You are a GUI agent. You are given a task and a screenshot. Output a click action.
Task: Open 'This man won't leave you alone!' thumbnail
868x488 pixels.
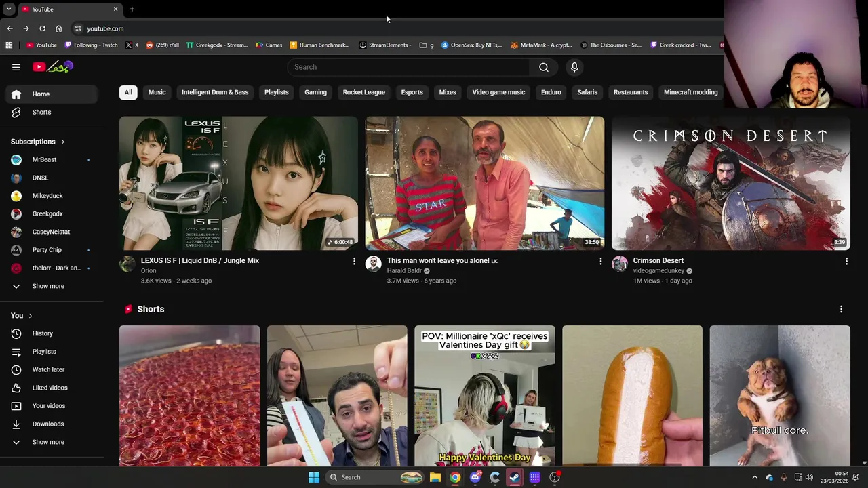pos(485,184)
